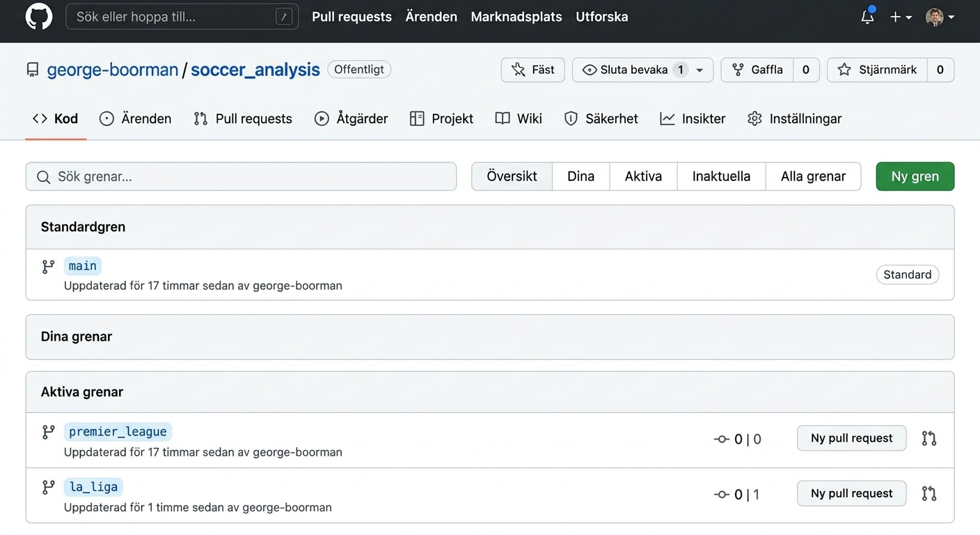Open the george-boorman profile link
980x535 pixels.
tap(113, 70)
